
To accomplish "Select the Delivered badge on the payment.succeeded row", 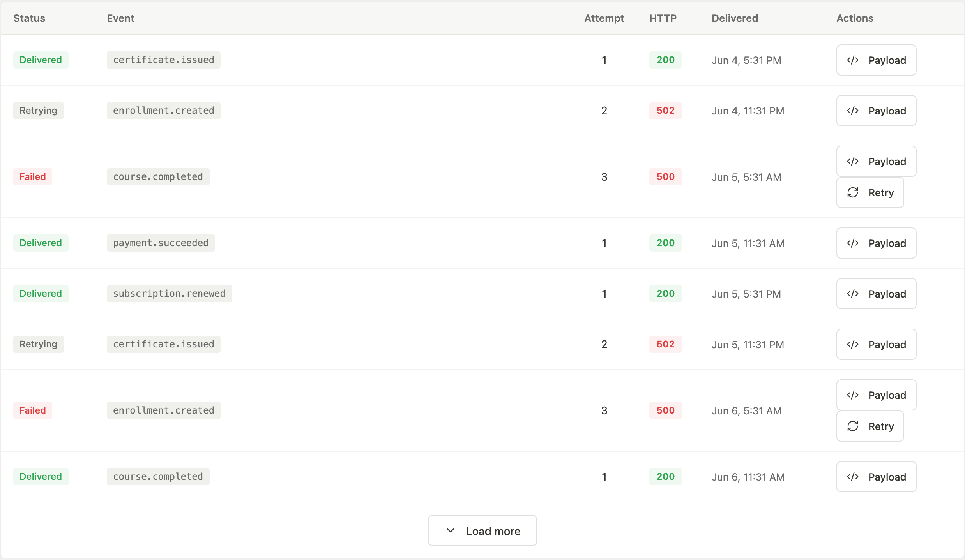I will 41,243.
